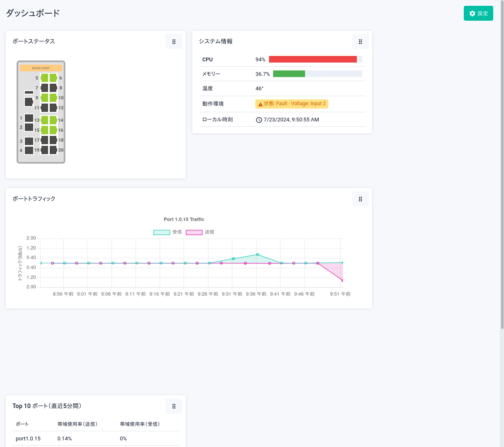Click port 20 on the switch diagram
Screen dimensions: 504x447
(x=53, y=150)
